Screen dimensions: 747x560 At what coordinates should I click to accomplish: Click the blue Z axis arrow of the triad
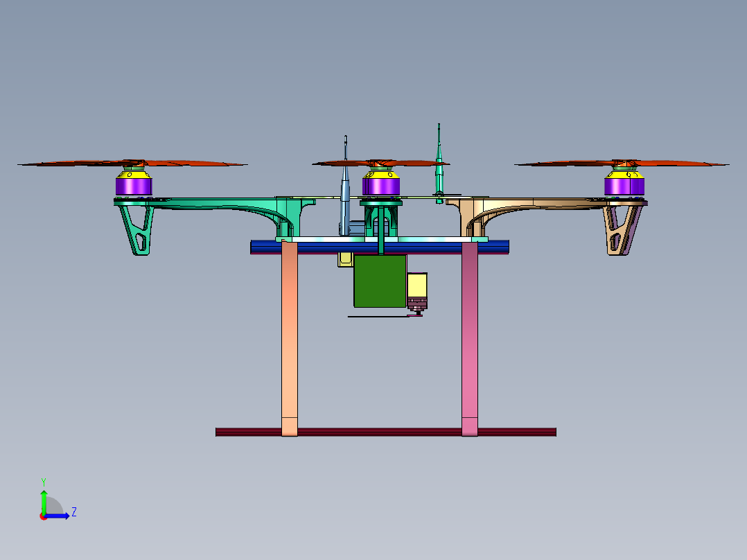click(58, 516)
